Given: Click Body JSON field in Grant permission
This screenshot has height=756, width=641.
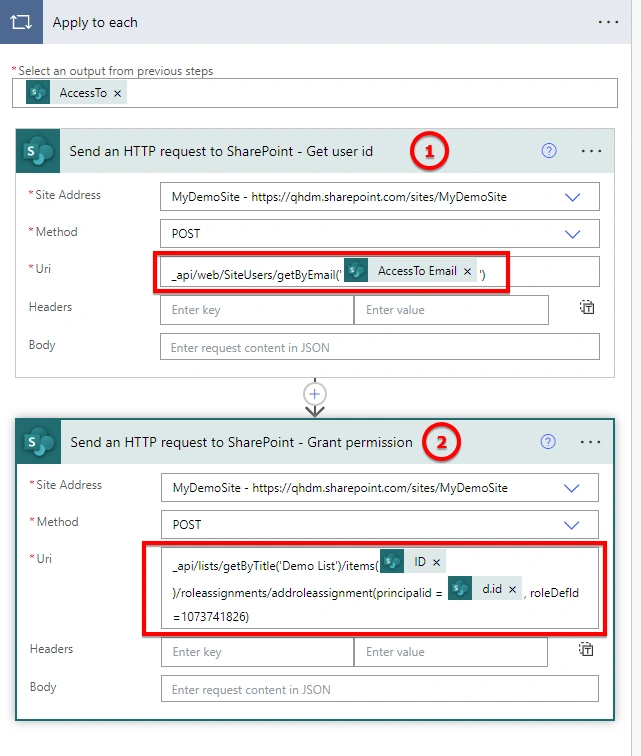Looking at the screenshot, I should tap(380, 689).
